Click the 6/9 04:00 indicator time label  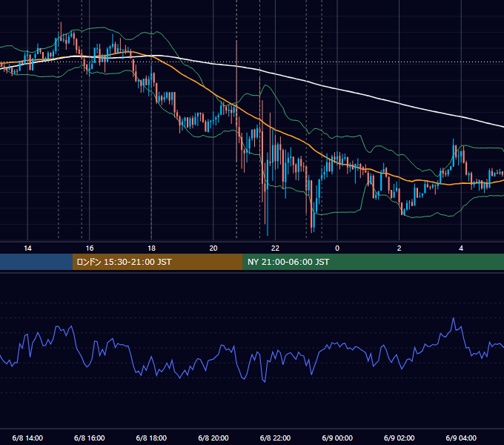(461, 438)
